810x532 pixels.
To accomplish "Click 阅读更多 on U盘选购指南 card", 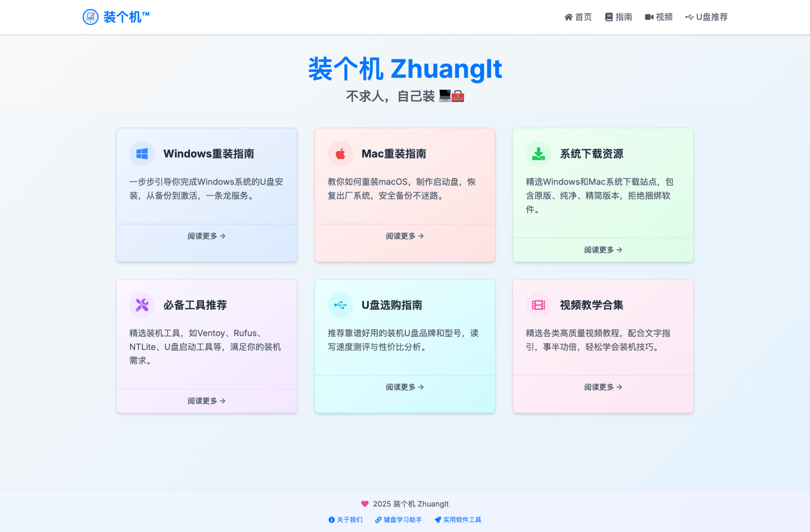I will [405, 387].
